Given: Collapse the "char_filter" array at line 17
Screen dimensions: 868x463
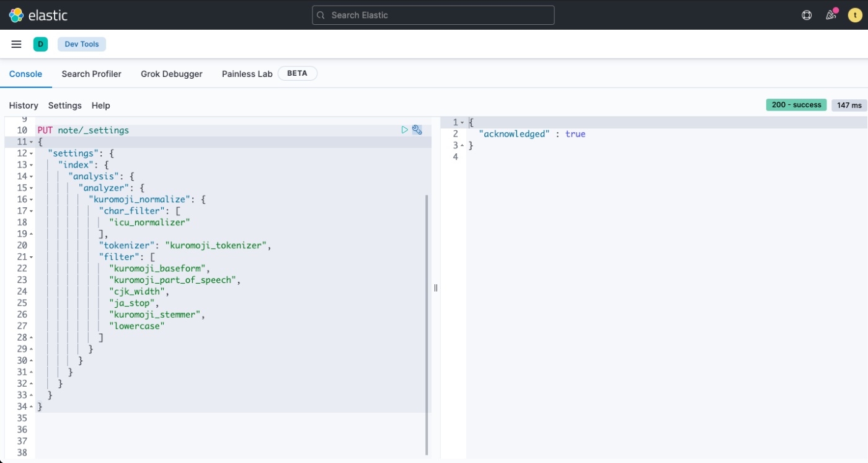Looking at the screenshot, I should [x=32, y=211].
